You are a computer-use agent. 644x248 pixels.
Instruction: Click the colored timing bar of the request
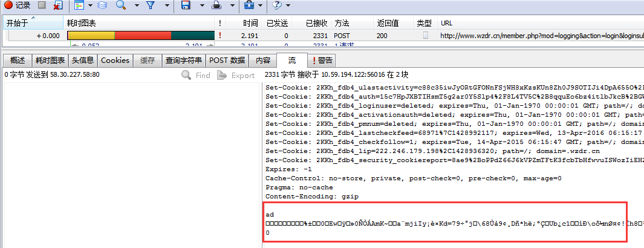coord(140,36)
